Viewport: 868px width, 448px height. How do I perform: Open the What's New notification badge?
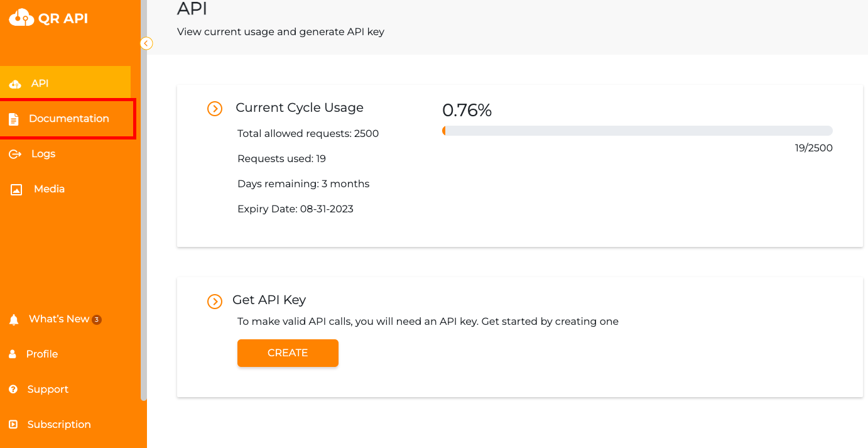tap(97, 319)
